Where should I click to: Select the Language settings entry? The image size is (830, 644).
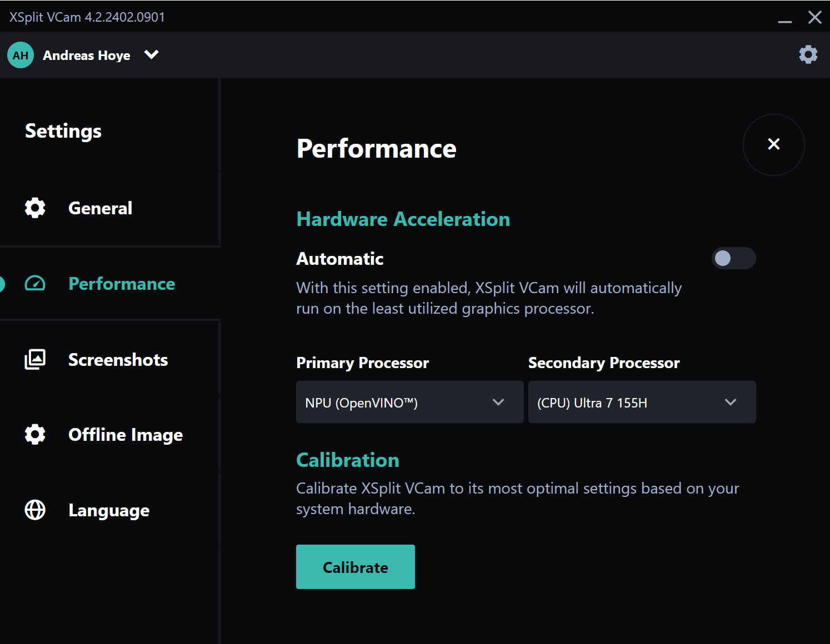110,510
